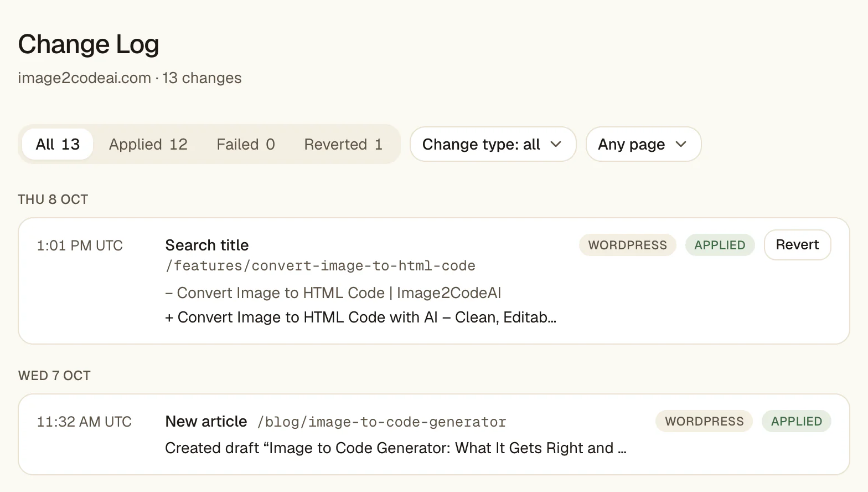Click the image2codeai.com · 13 changes subtitle
868x492 pixels.
coord(130,78)
